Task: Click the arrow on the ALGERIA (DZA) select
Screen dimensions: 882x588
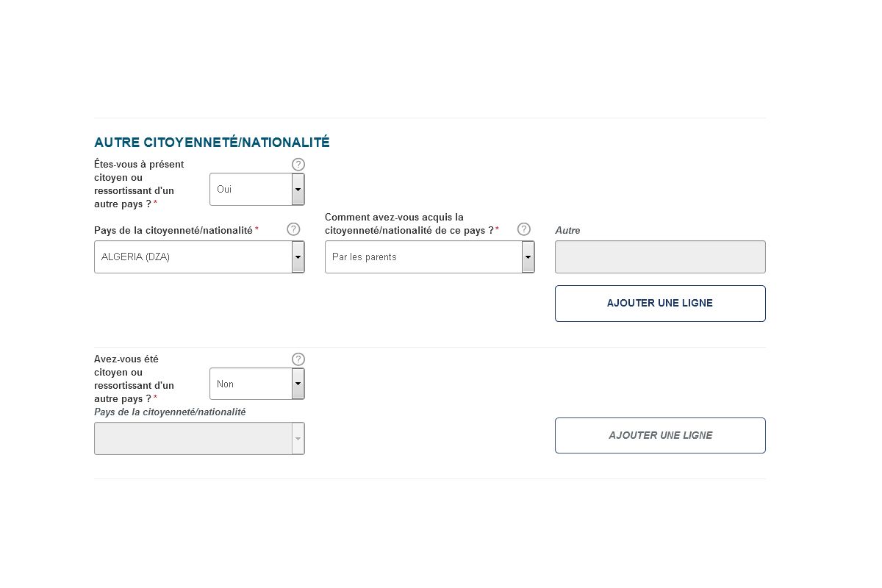Action: click(298, 257)
